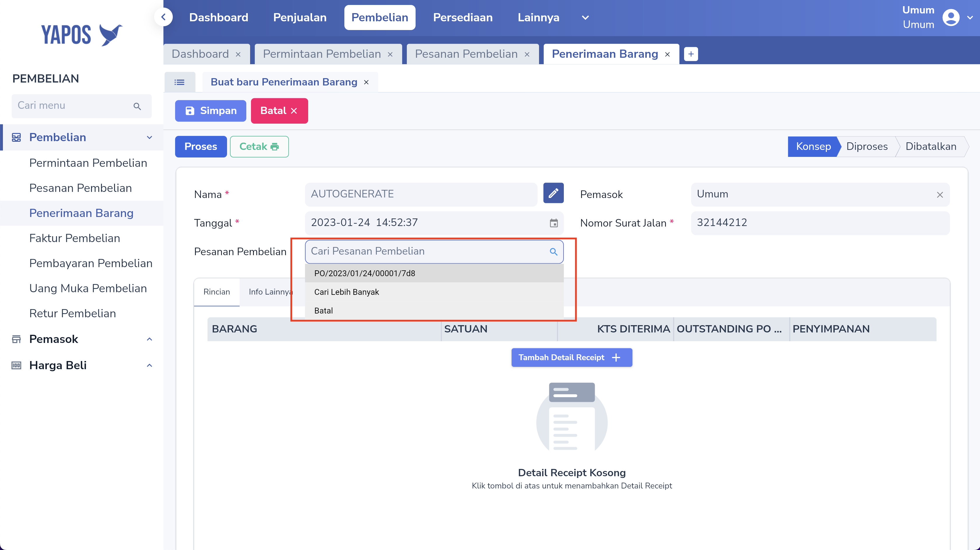Open Permintaan Pembelian in sidebar

[88, 163]
